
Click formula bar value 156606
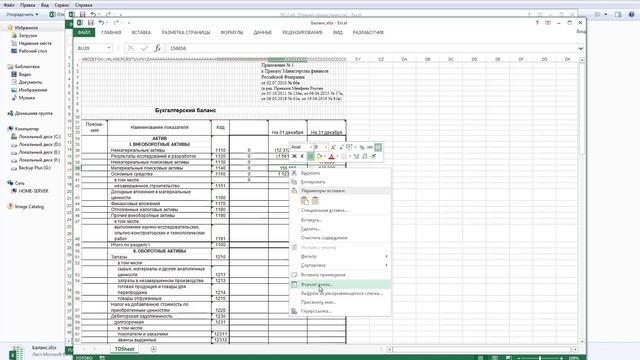pos(178,48)
